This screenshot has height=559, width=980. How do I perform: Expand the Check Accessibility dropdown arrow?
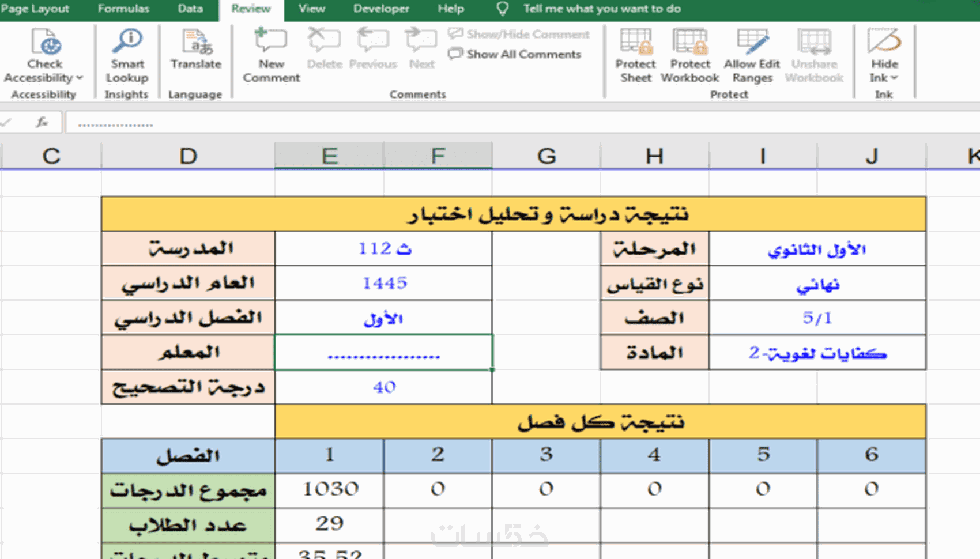pyautogui.click(x=80, y=78)
